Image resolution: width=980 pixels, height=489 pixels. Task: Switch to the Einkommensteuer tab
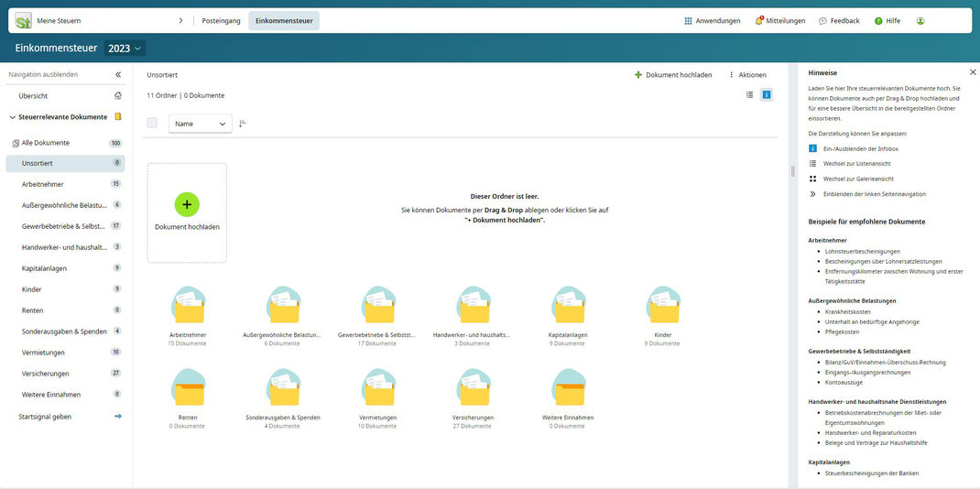[284, 21]
